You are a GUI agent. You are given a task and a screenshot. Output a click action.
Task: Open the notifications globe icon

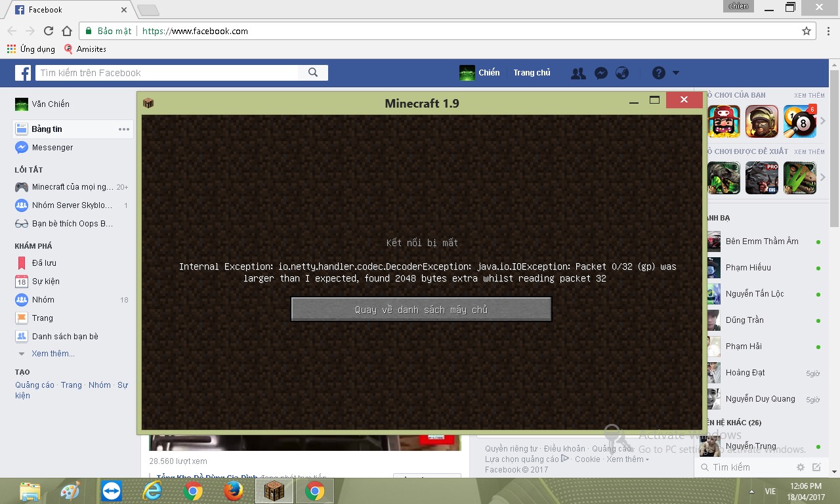click(622, 73)
